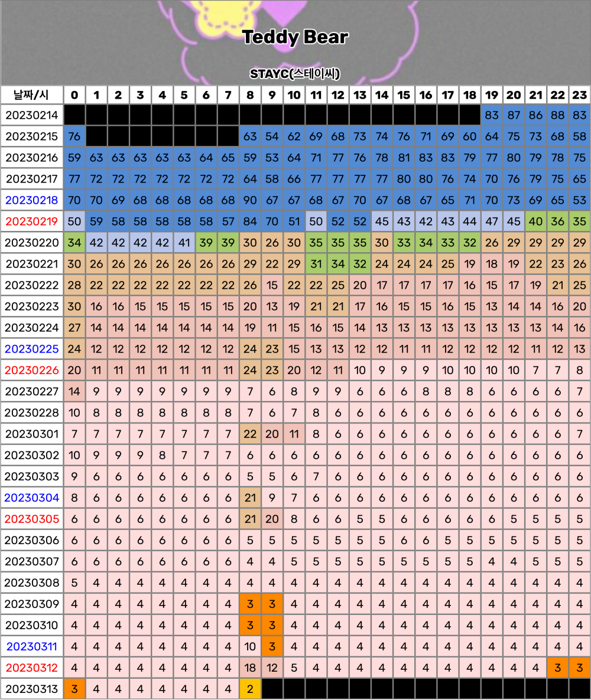591x700 pixels.
Task: Click rank '18' at hour 8 on 20230312
Action: coord(250,668)
